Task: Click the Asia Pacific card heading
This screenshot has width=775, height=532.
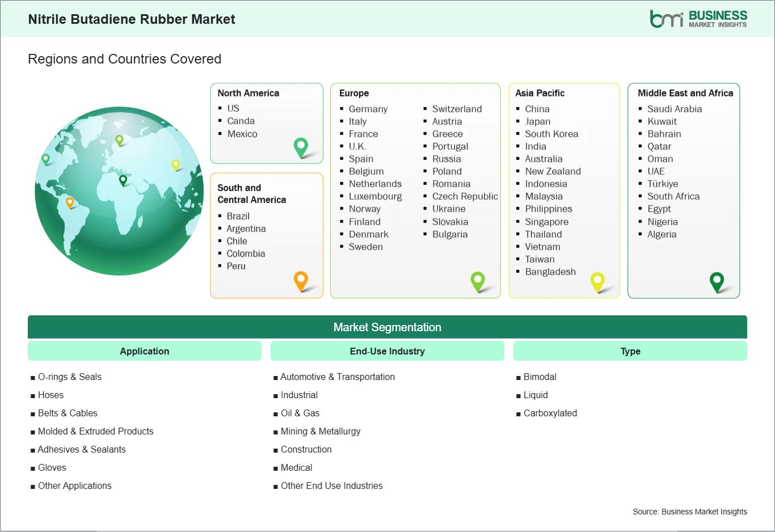Action: click(540, 93)
